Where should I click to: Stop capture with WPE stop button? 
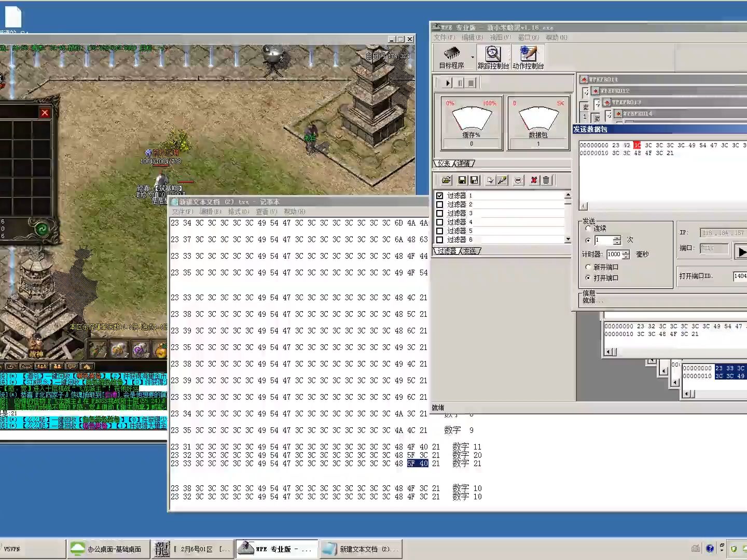[471, 83]
